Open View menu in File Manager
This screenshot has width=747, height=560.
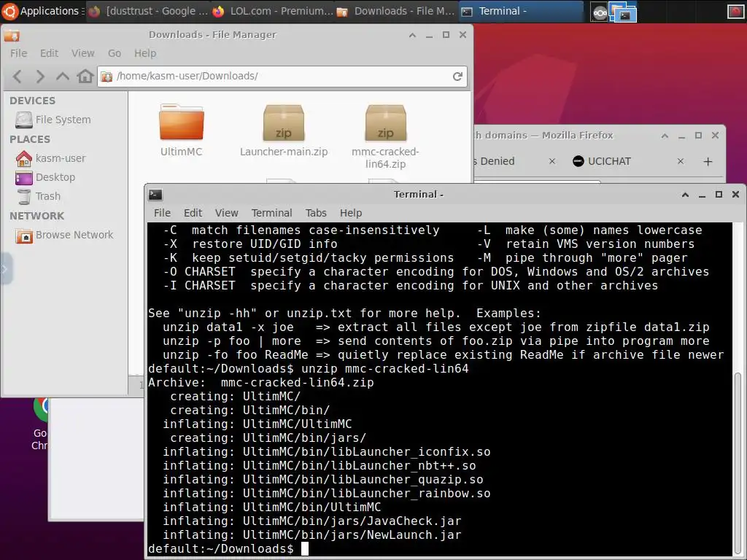(x=83, y=53)
